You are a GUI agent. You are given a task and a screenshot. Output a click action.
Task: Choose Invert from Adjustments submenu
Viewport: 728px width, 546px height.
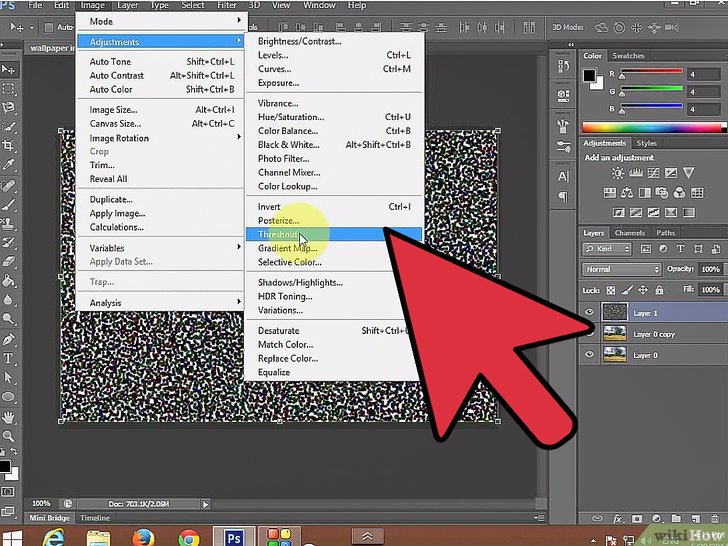pyautogui.click(x=334, y=207)
